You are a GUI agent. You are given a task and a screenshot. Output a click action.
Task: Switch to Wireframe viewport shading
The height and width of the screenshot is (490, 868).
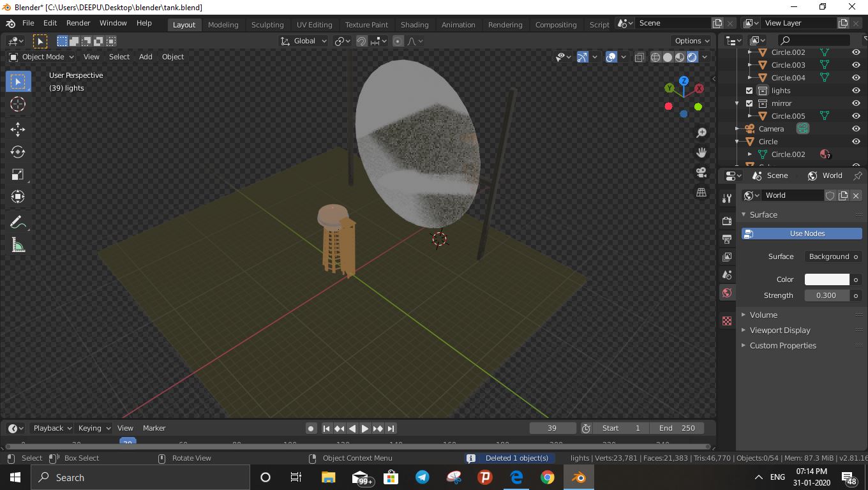click(x=655, y=57)
